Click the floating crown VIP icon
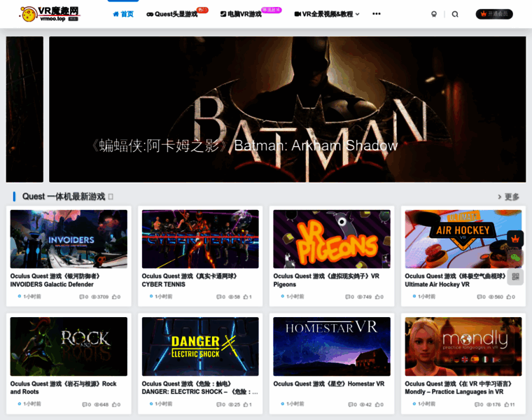This screenshot has height=420, width=532. [x=515, y=239]
